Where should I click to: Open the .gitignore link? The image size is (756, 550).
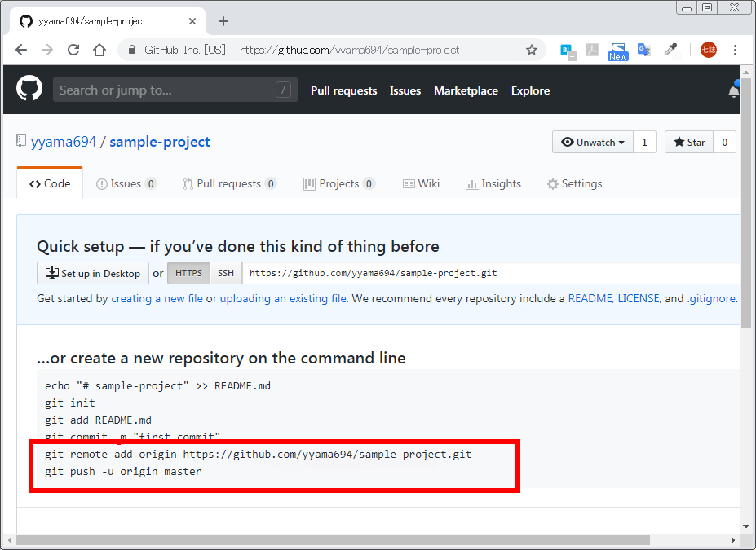pos(711,298)
